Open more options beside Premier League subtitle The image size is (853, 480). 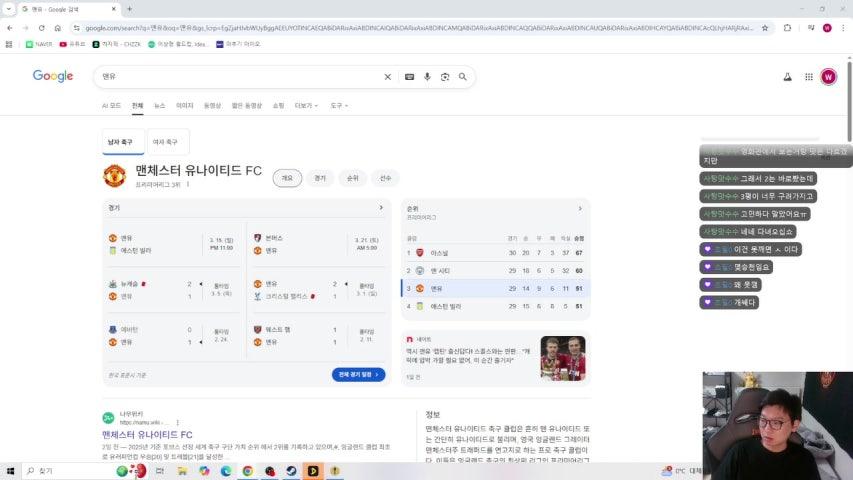pyautogui.click(x=188, y=184)
